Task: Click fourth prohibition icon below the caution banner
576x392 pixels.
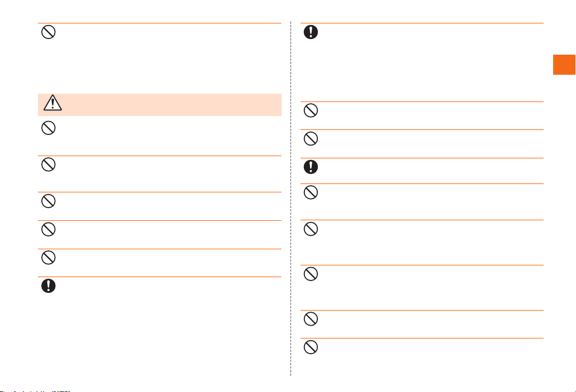Action: click(x=48, y=229)
